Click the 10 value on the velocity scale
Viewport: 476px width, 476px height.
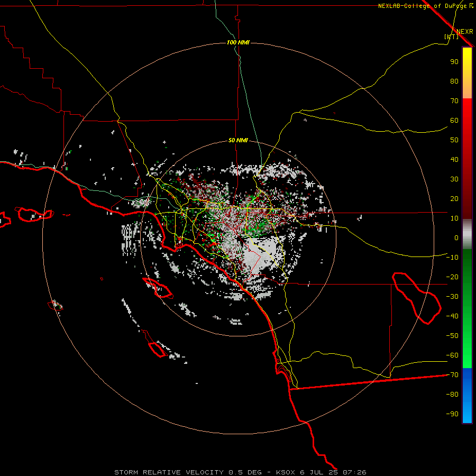click(454, 218)
